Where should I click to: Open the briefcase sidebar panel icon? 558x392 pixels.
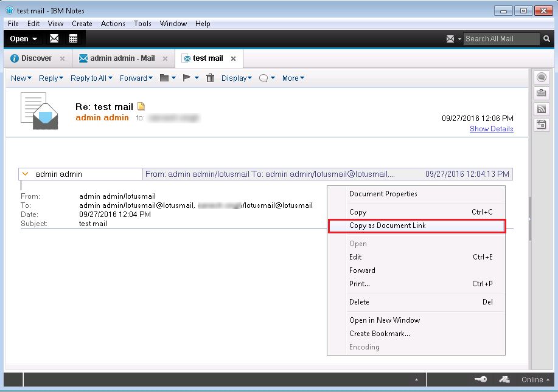pyautogui.click(x=542, y=93)
